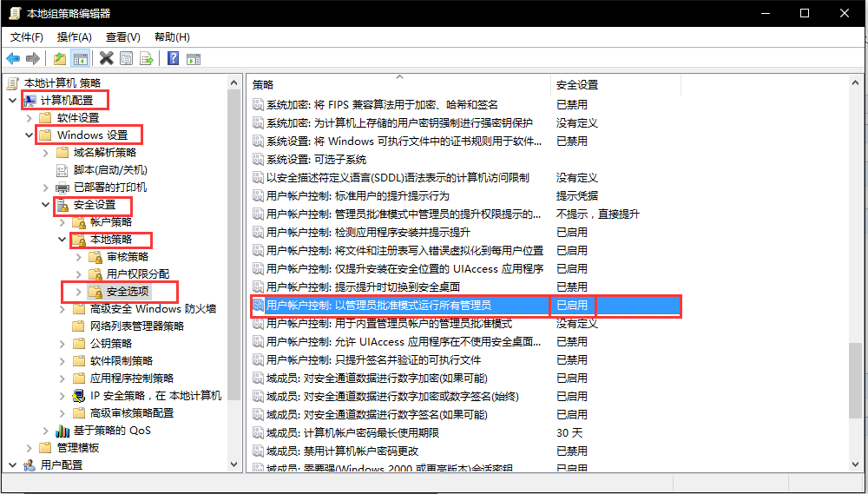Click the 基于策略的 QoS chart icon
Screen dimensions: 868x494
tap(62, 431)
